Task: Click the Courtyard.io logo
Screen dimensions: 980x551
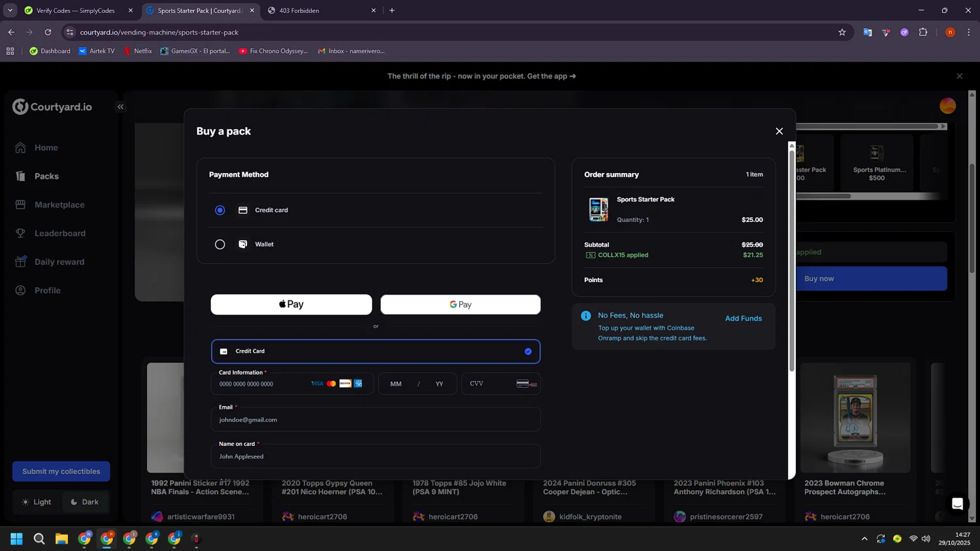Action: (x=52, y=106)
